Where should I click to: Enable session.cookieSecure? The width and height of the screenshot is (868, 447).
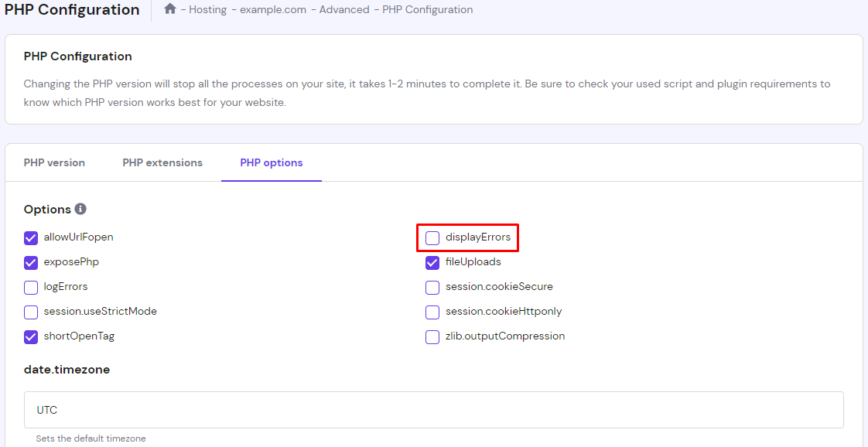point(432,287)
